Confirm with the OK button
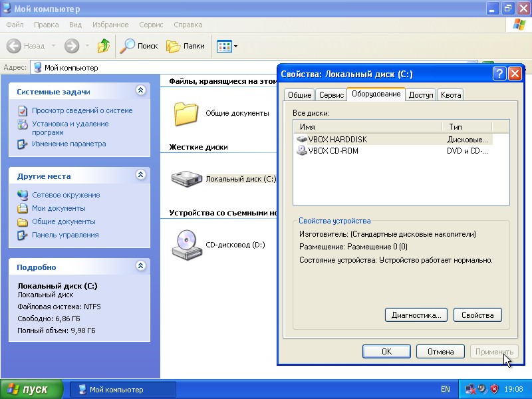Viewport: 532px width, 399px height. click(386, 352)
